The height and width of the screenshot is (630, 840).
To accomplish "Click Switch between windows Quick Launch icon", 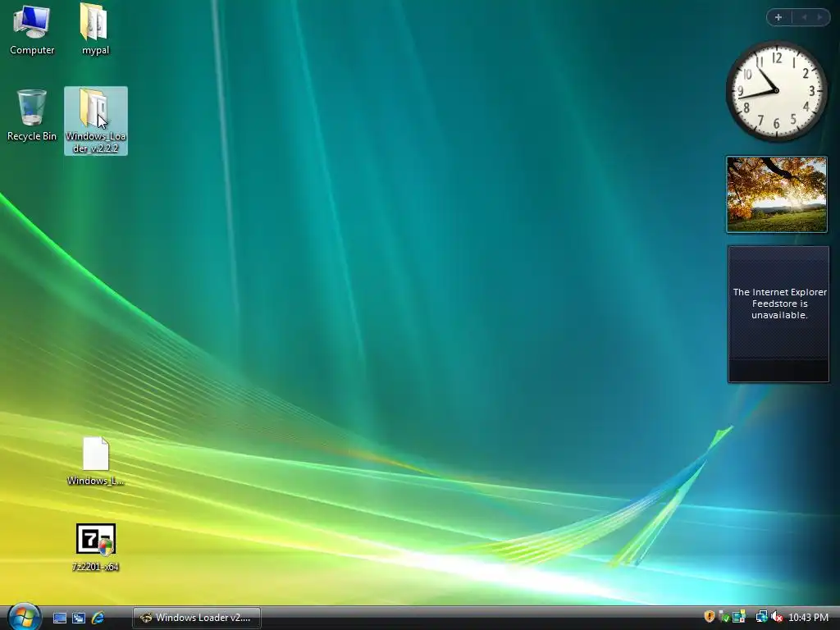I will [x=79, y=619].
